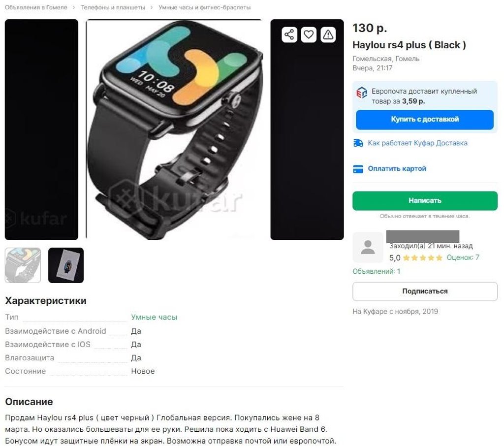Viewport: 504px width, 448px height.
Task: Open the seller avatar profile icon
Action: tap(368, 247)
